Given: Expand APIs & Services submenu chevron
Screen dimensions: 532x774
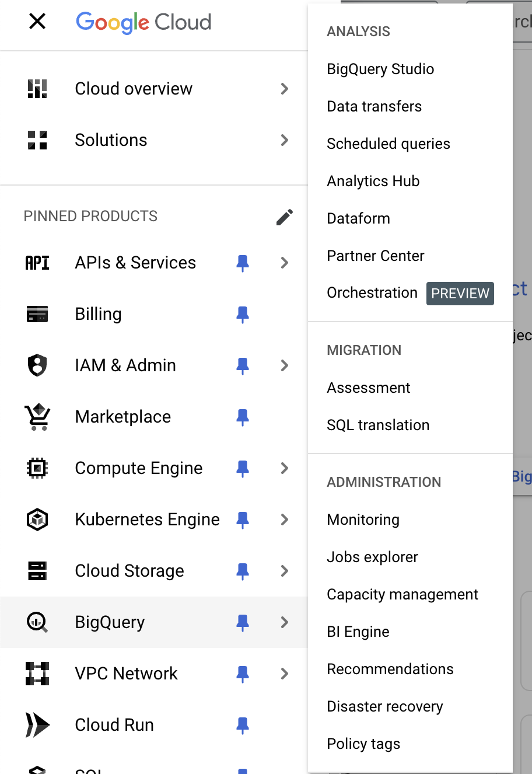Looking at the screenshot, I should pos(285,263).
